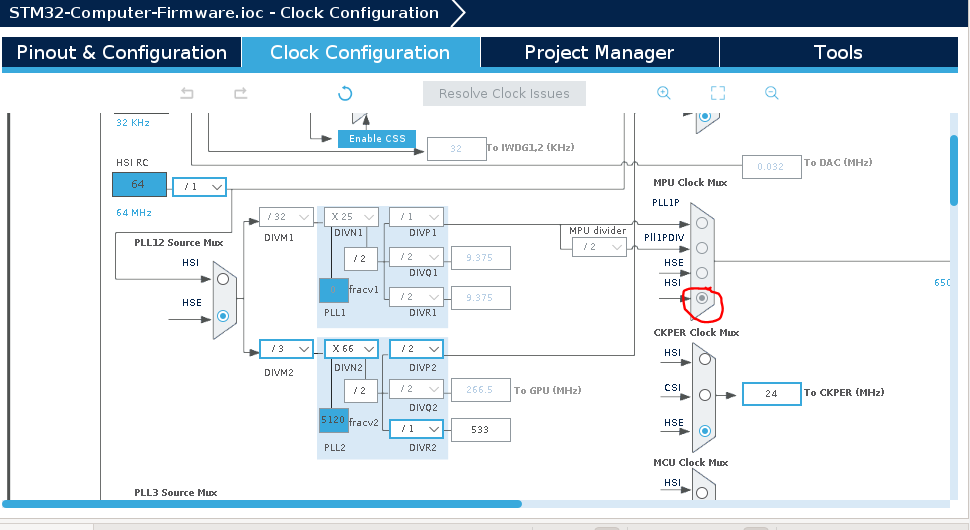Open the MPU divider /2 dropdown

pos(599,247)
